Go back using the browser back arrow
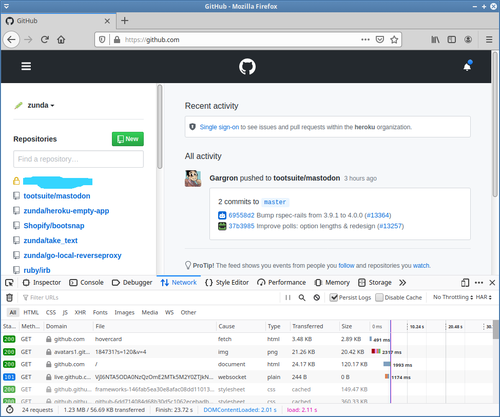500x417 pixels. click(x=11, y=40)
